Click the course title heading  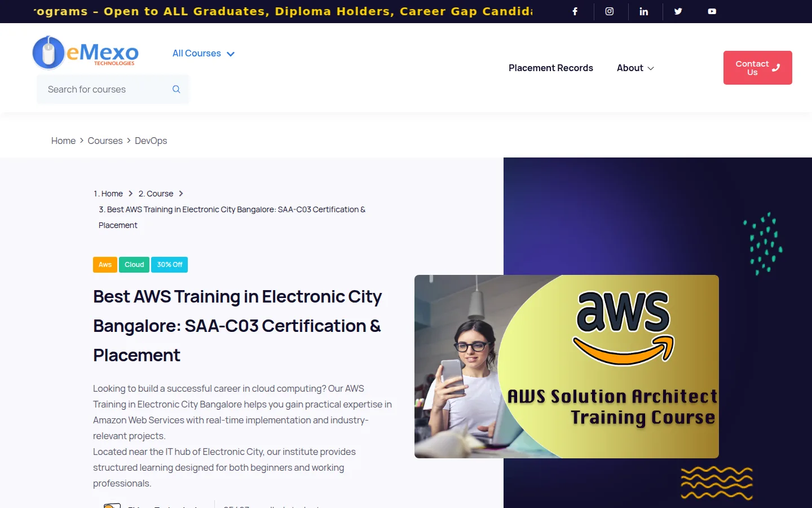click(238, 326)
